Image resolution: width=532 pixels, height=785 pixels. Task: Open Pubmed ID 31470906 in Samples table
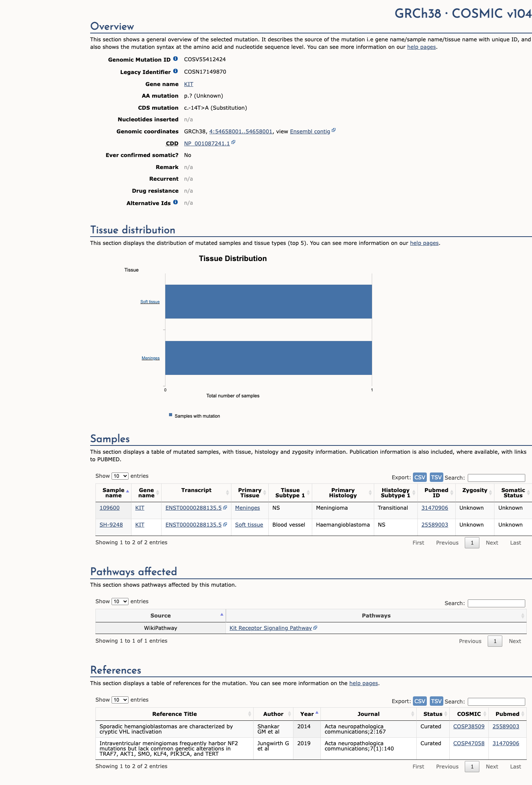[435, 508]
